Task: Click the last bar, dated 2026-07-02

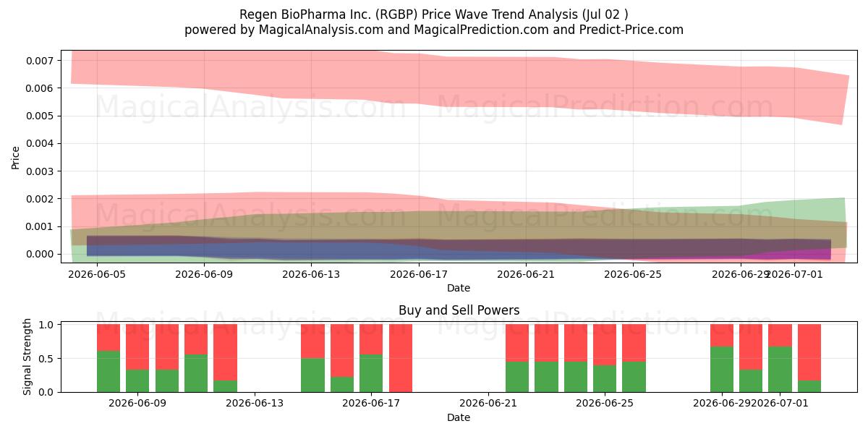Action: click(809, 358)
